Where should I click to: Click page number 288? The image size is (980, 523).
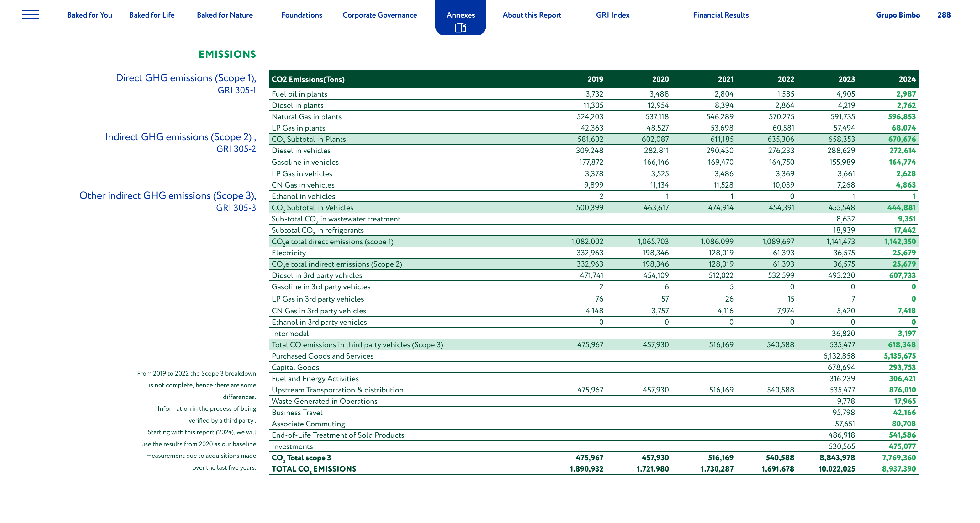pos(944,15)
